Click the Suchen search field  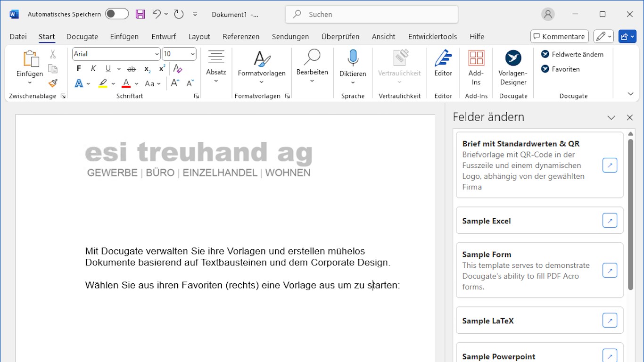(x=372, y=14)
